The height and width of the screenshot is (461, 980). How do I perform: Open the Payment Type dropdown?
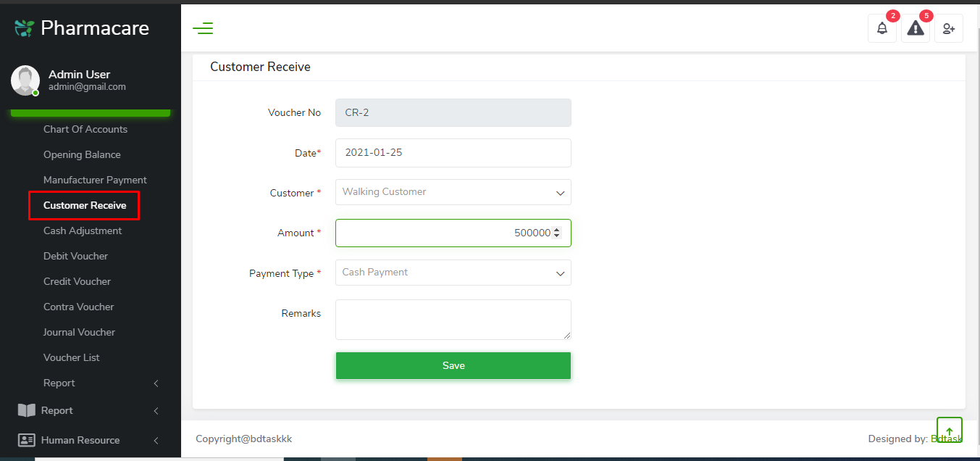(453, 273)
